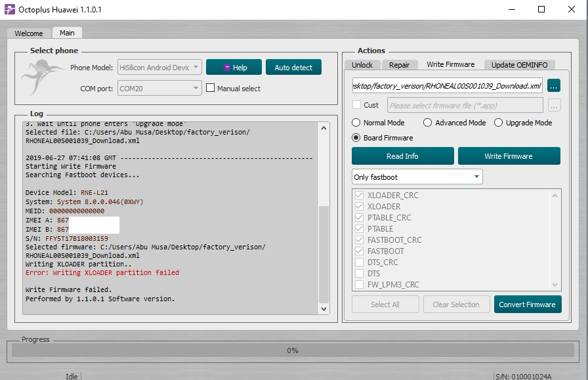This screenshot has width=588, height=380.
Task: Toggle the FASTBOOT partition checkbox
Action: [359, 251]
